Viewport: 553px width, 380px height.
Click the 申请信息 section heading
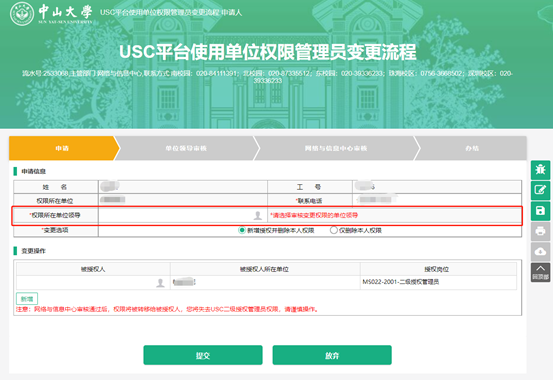(34, 171)
